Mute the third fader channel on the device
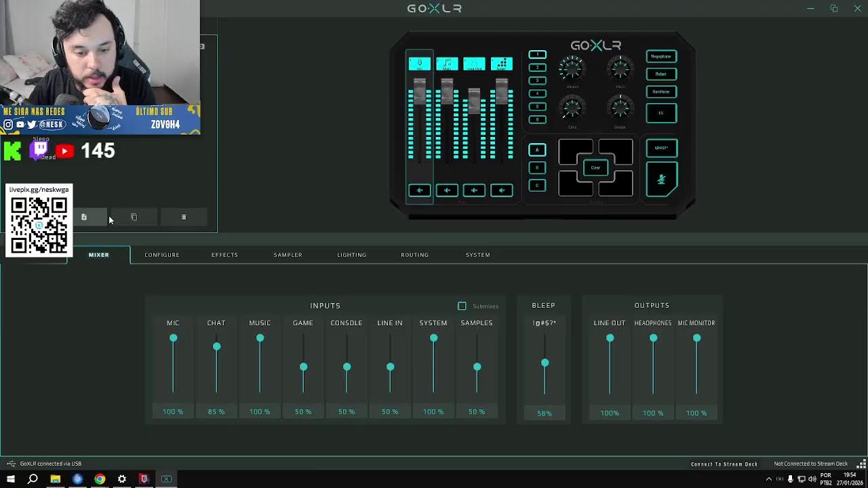The height and width of the screenshot is (488, 868). pyautogui.click(x=474, y=190)
